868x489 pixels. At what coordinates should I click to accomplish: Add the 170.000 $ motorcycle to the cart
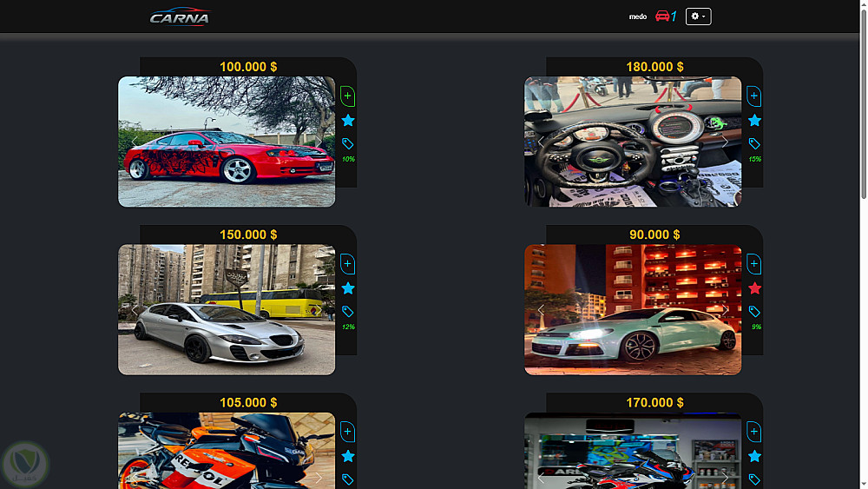pyautogui.click(x=754, y=432)
